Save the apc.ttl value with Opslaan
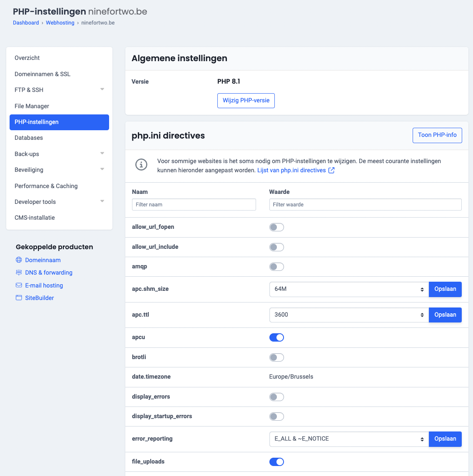 pos(445,315)
